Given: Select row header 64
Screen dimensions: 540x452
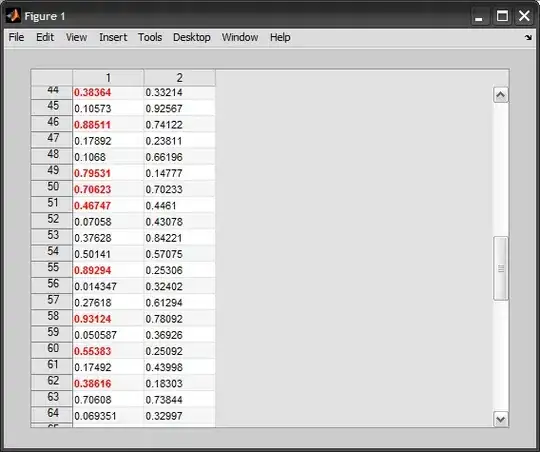Looking at the screenshot, I should point(52,414).
